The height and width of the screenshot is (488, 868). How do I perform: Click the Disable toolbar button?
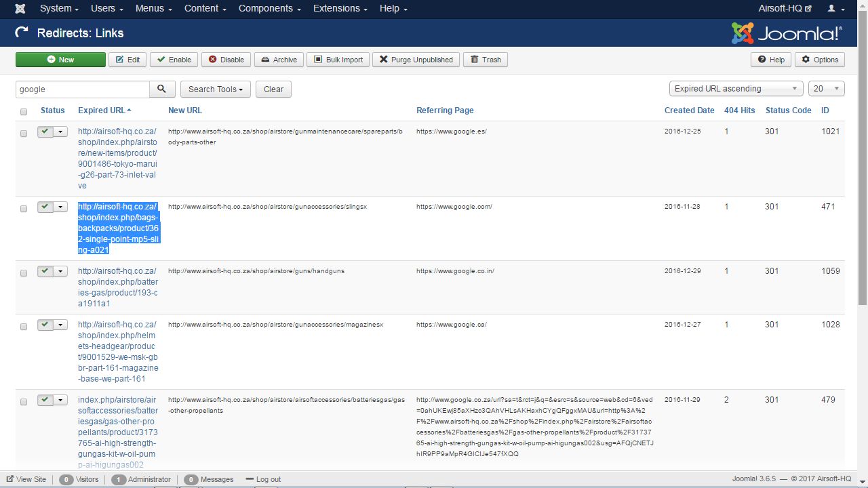coord(226,60)
